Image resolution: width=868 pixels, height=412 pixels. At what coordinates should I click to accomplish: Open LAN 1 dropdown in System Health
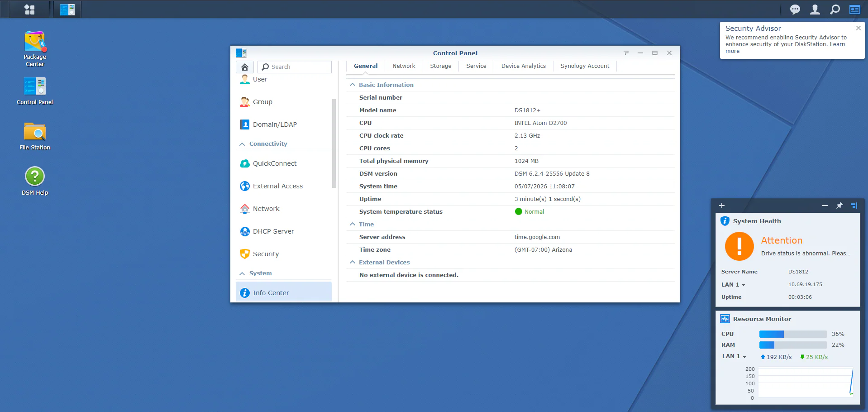pos(733,284)
